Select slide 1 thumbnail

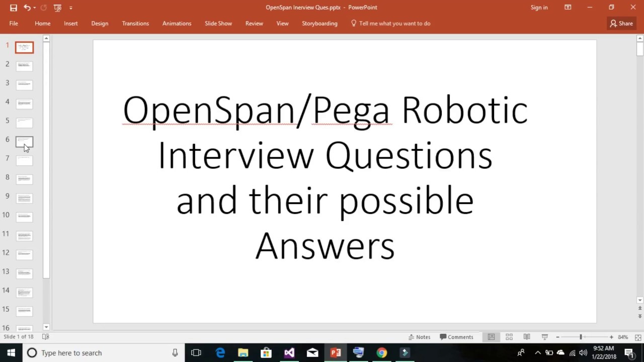click(24, 47)
